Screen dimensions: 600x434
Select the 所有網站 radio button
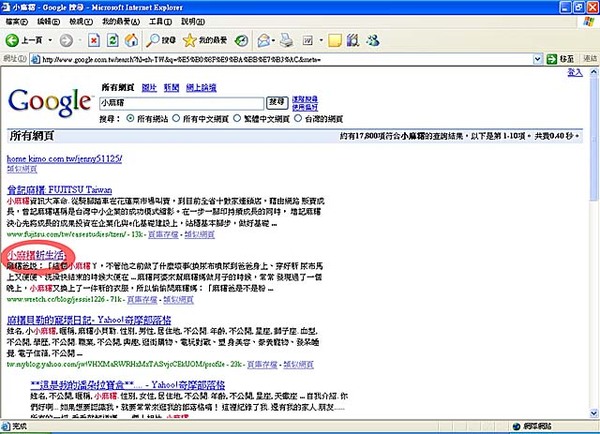(130, 118)
